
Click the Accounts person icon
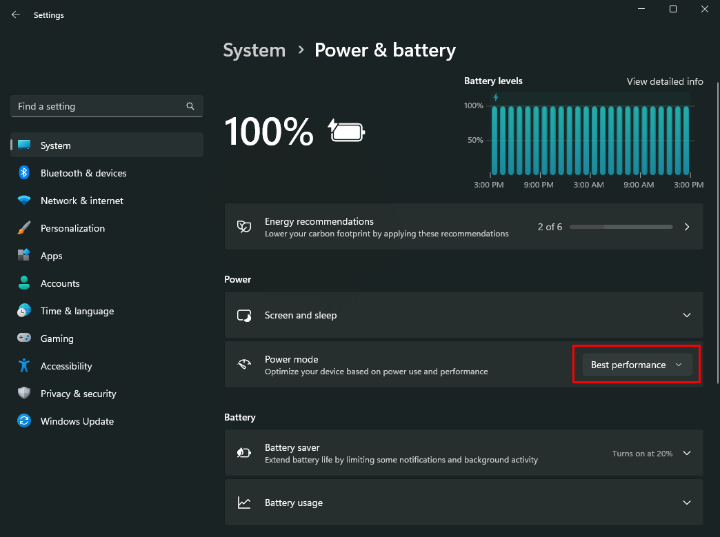(24, 283)
